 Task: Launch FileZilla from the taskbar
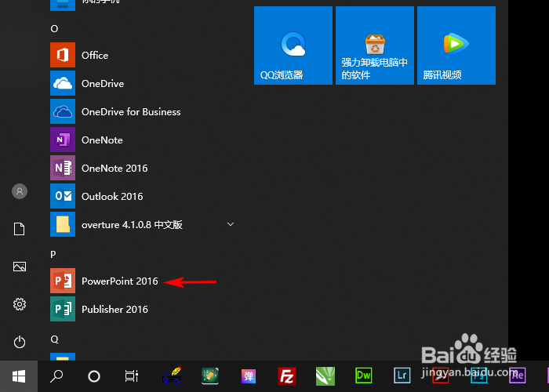(287, 376)
